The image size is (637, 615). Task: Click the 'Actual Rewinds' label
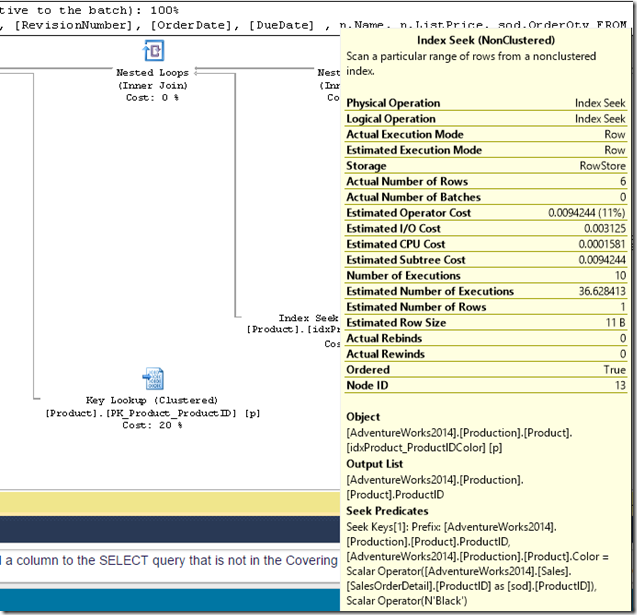pyautogui.click(x=386, y=354)
